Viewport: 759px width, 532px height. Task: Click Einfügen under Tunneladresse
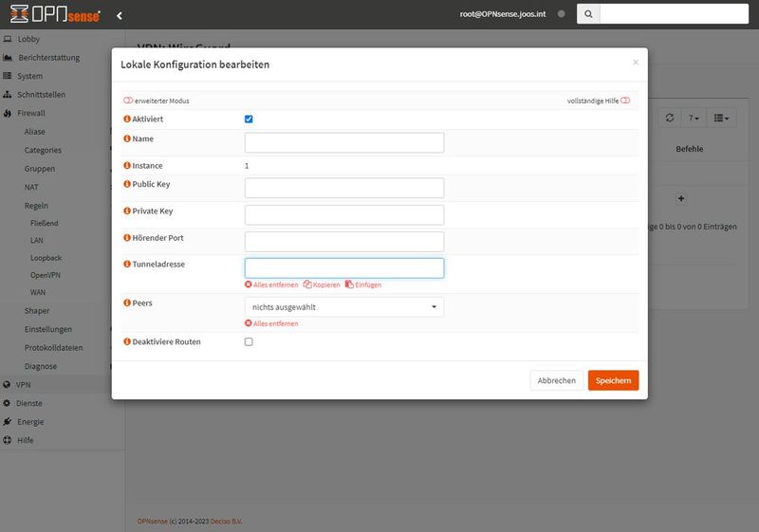pyautogui.click(x=363, y=284)
